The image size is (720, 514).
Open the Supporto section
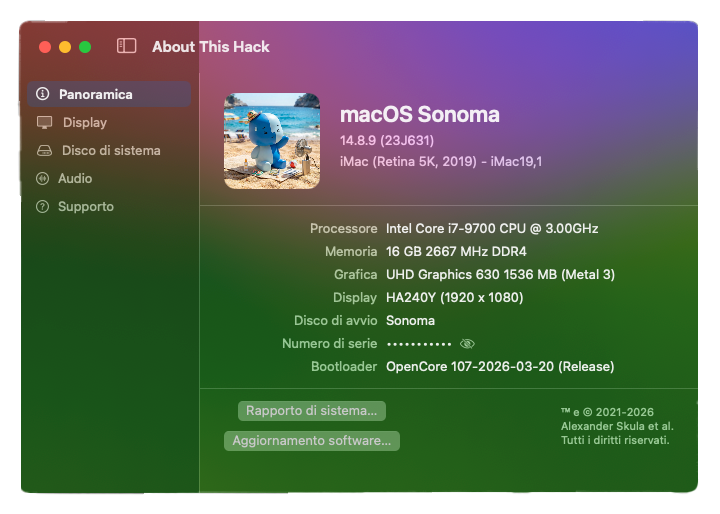pyautogui.click(x=109, y=207)
